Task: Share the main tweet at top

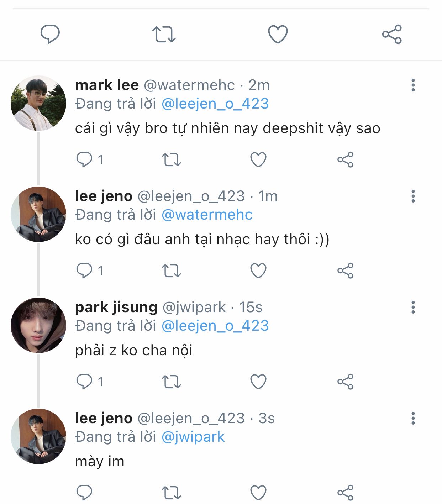Action: pos(392,34)
